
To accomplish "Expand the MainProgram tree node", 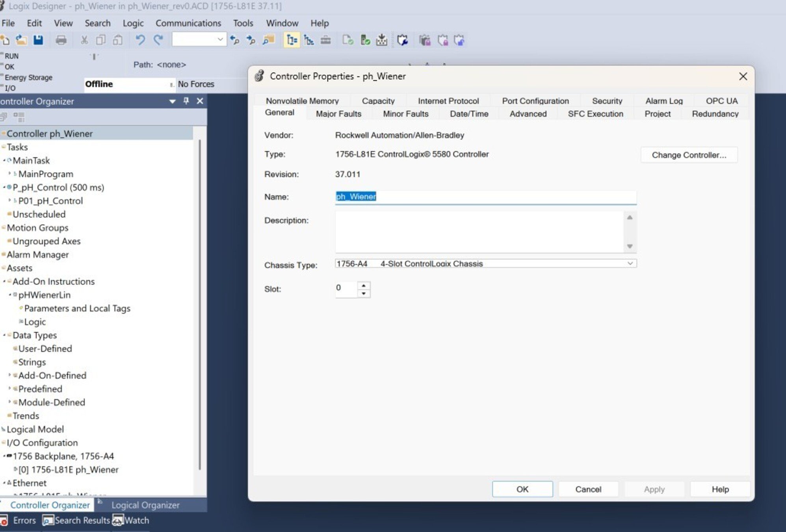I will coord(10,174).
